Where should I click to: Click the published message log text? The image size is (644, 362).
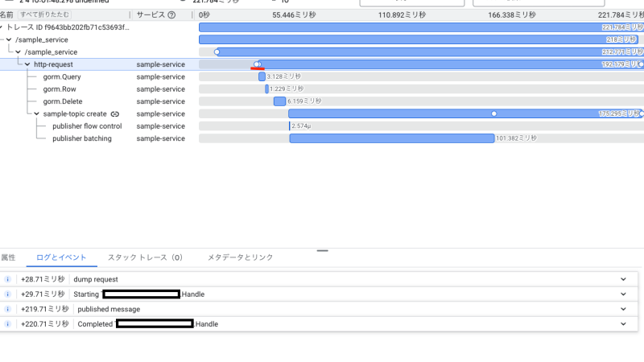tap(109, 309)
